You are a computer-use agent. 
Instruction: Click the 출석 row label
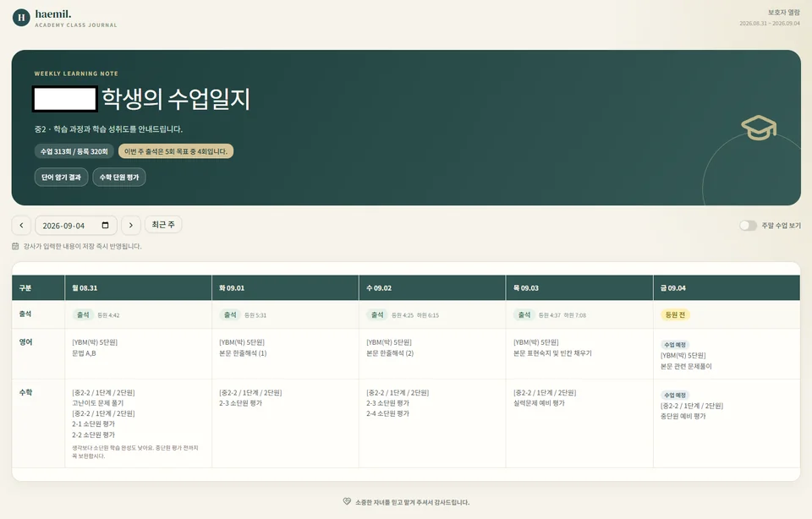click(x=25, y=314)
